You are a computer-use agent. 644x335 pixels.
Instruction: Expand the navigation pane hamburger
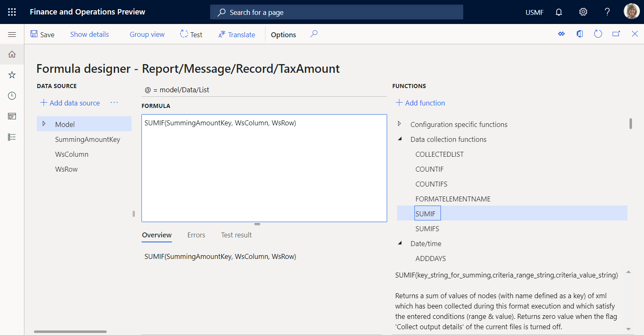(12, 34)
